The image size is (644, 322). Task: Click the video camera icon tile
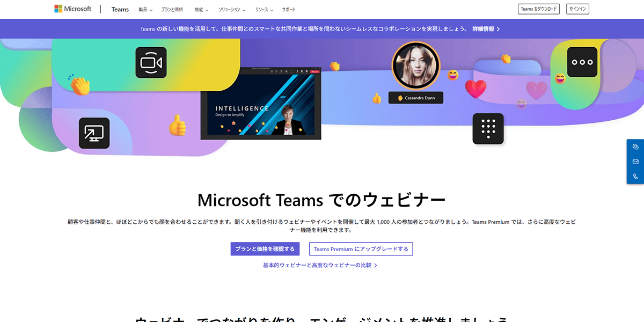point(151,63)
